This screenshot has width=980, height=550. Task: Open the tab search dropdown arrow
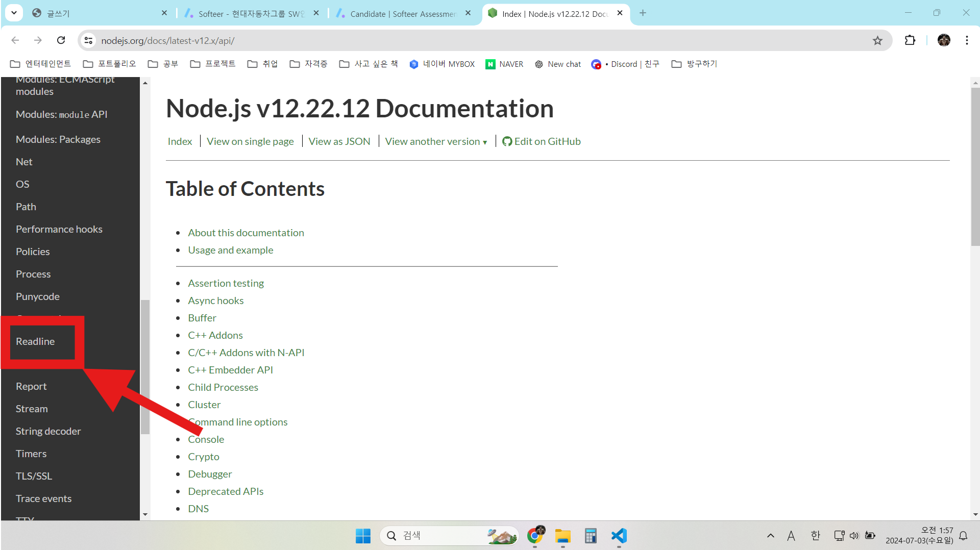coord(14,13)
